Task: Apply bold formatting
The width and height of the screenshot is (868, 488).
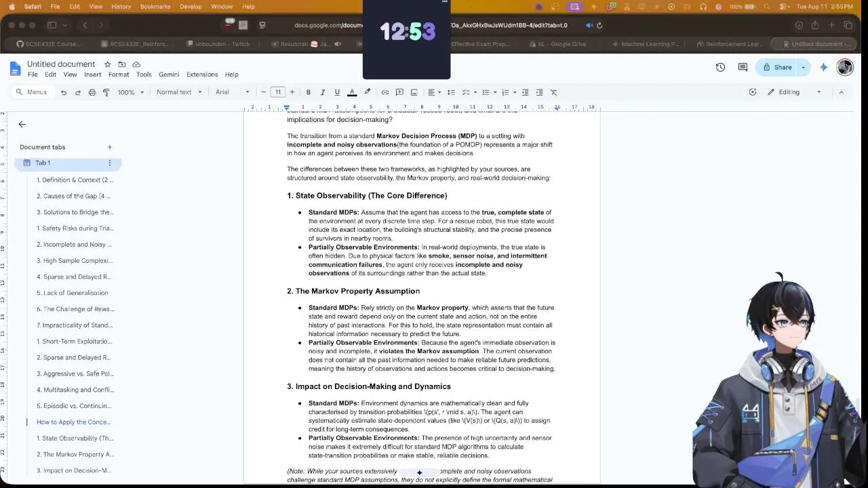Action: [309, 92]
